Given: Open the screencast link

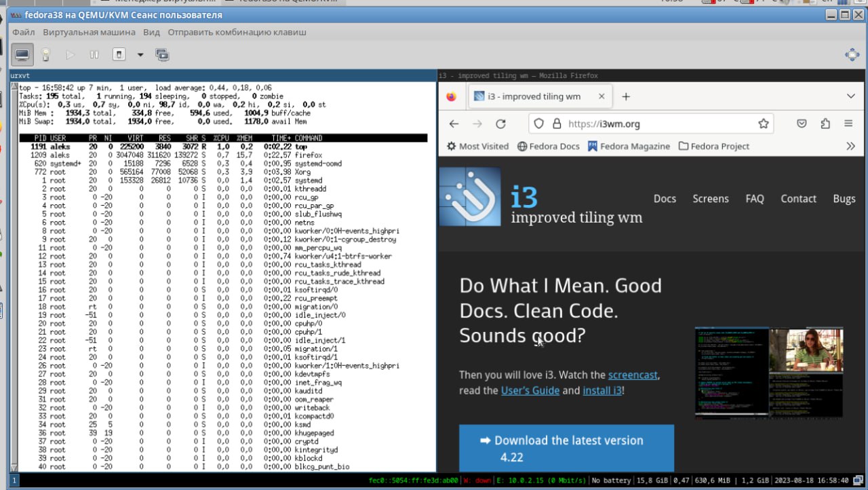Looking at the screenshot, I should tap(633, 375).
